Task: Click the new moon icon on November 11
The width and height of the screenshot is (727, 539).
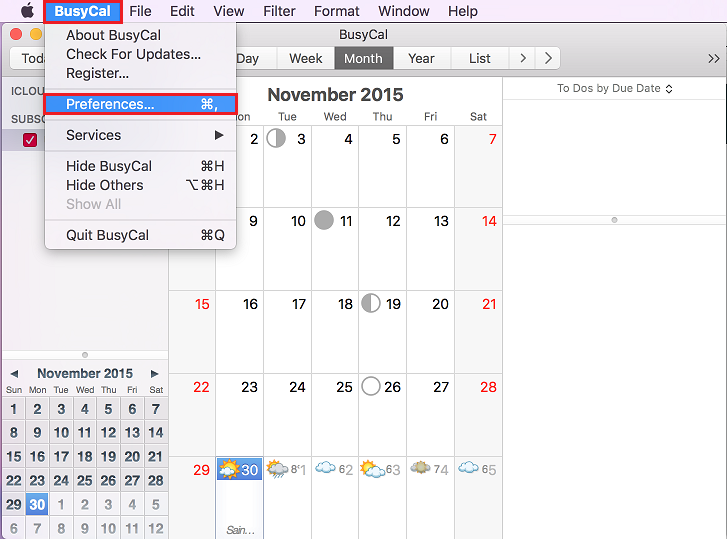Action: pyautogui.click(x=324, y=220)
